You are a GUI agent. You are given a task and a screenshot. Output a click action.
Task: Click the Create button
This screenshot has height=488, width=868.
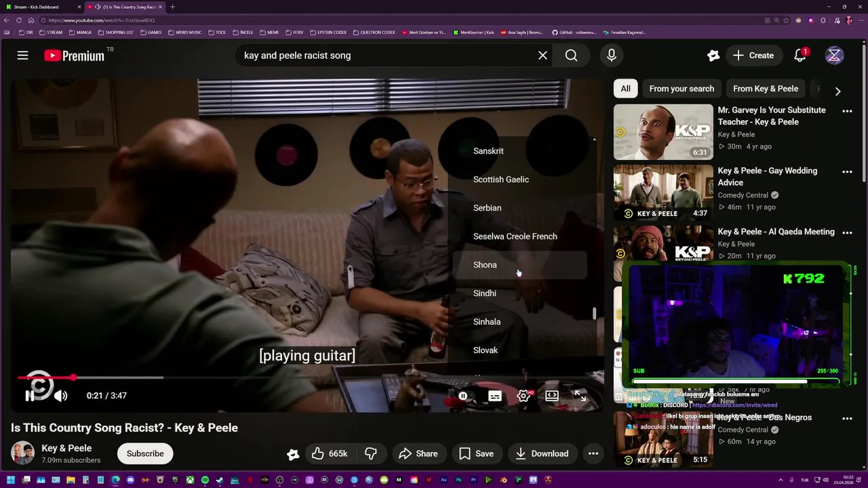pos(753,56)
